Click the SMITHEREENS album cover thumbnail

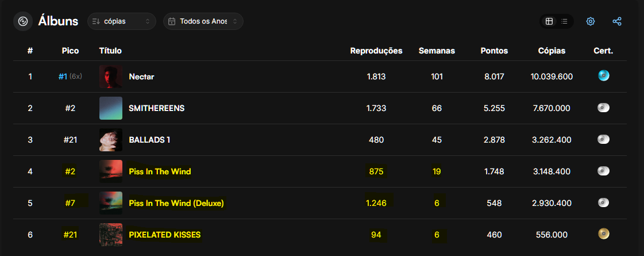click(111, 108)
